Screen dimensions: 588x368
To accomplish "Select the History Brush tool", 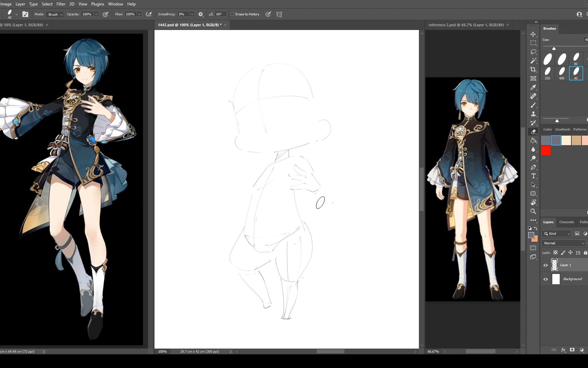I will pyautogui.click(x=533, y=123).
